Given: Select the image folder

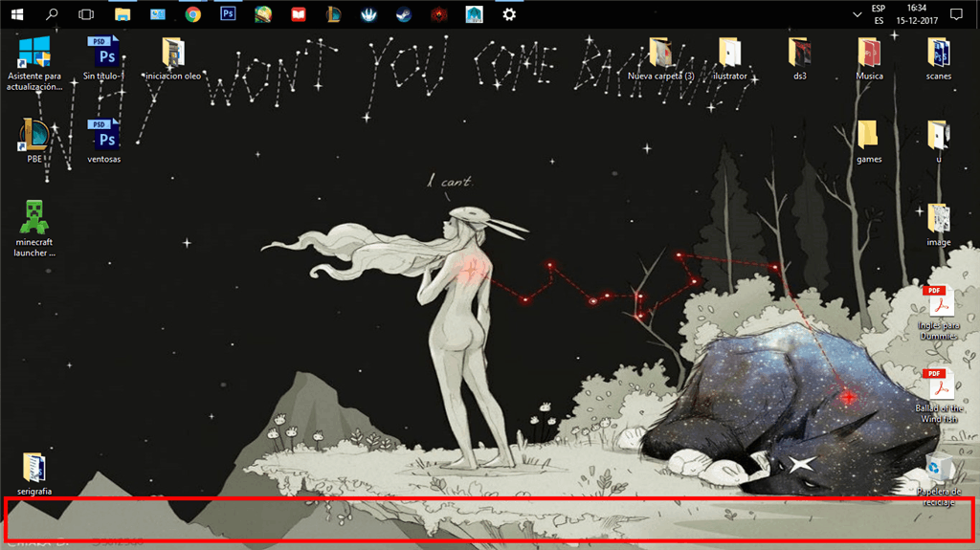Looking at the screenshot, I should pos(939,225).
